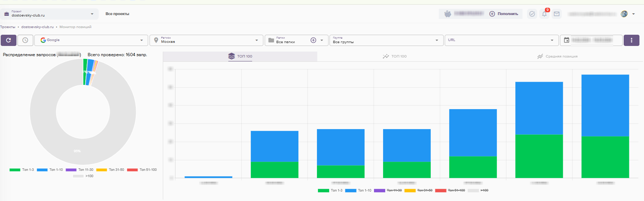Open the three-dot more options menu
644x201 pixels.
tap(631, 40)
